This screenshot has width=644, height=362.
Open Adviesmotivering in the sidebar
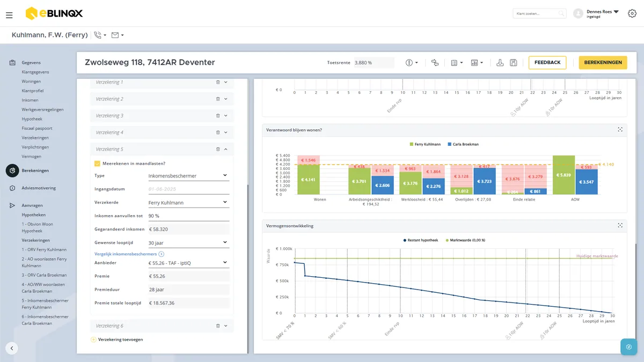click(39, 188)
